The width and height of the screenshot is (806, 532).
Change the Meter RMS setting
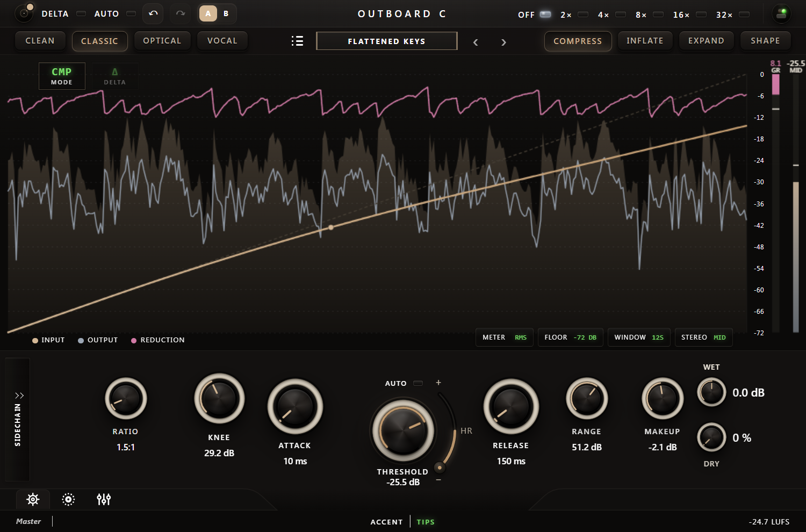(x=505, y=337)
